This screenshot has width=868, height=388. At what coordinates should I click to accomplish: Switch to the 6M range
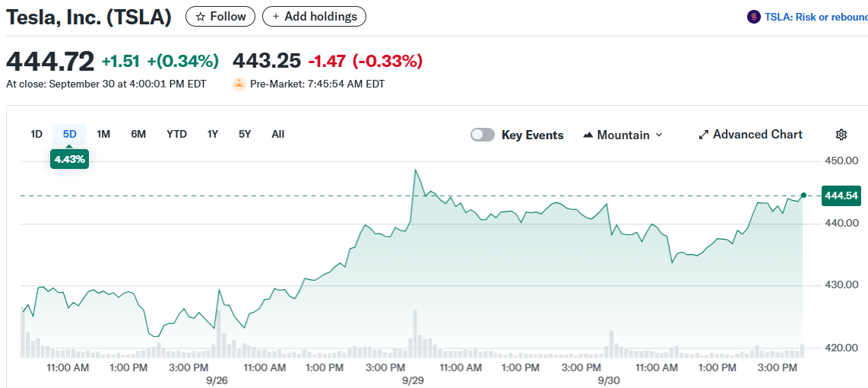tap(138, 135)
